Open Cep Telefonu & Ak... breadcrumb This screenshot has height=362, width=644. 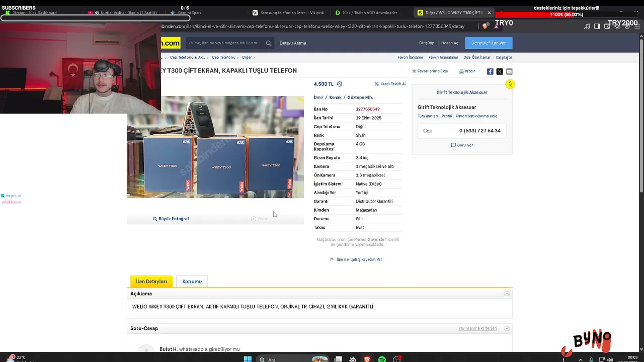point(188,57)
